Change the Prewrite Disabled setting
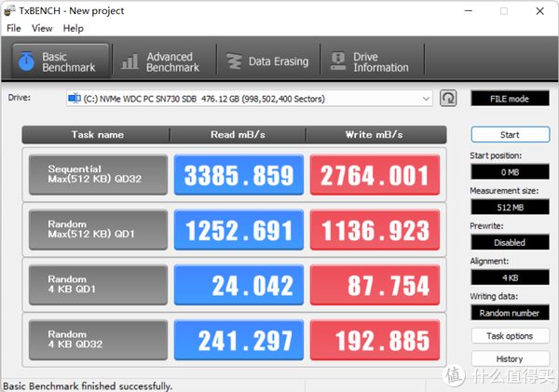This screenshot has width=559, height=392. pos(510,243)
